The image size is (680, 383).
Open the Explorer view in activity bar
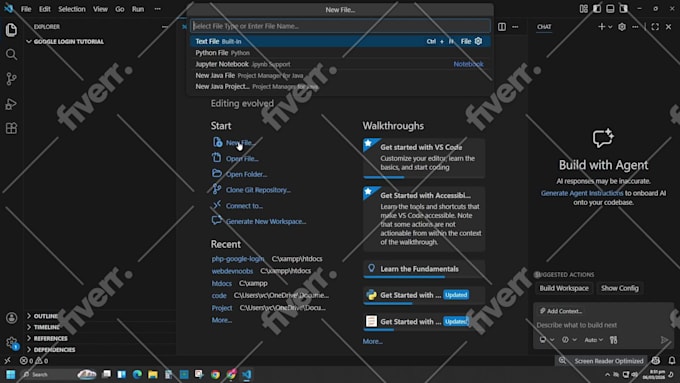[11, 29]
